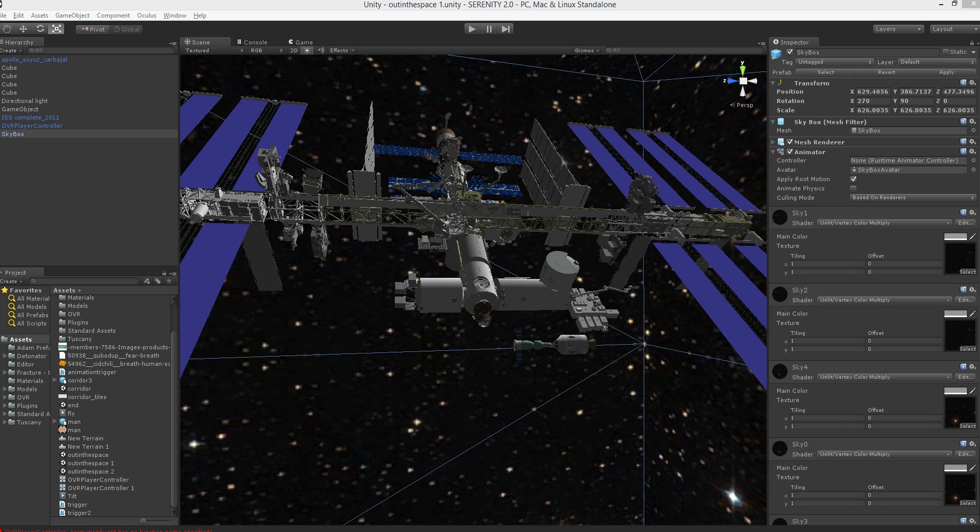Open Textured draw mode dropdown
The height and width of the screenshot is (532, 980).
coord(214,50)
